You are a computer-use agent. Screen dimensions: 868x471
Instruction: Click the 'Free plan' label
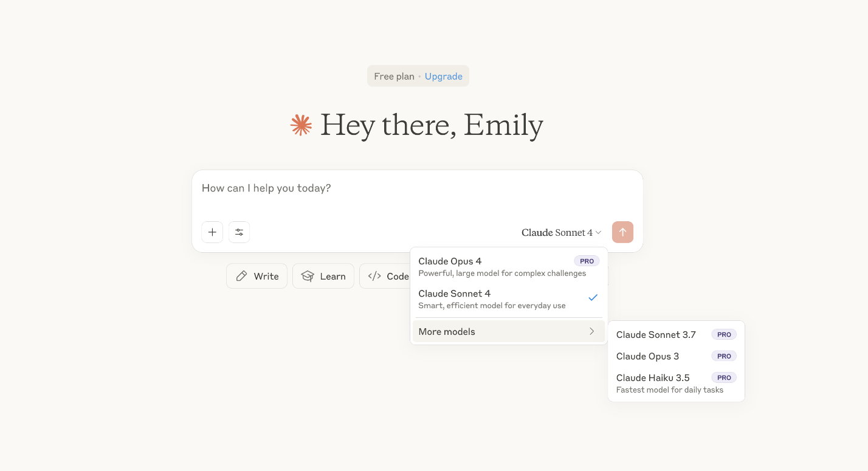pos(394,76)
